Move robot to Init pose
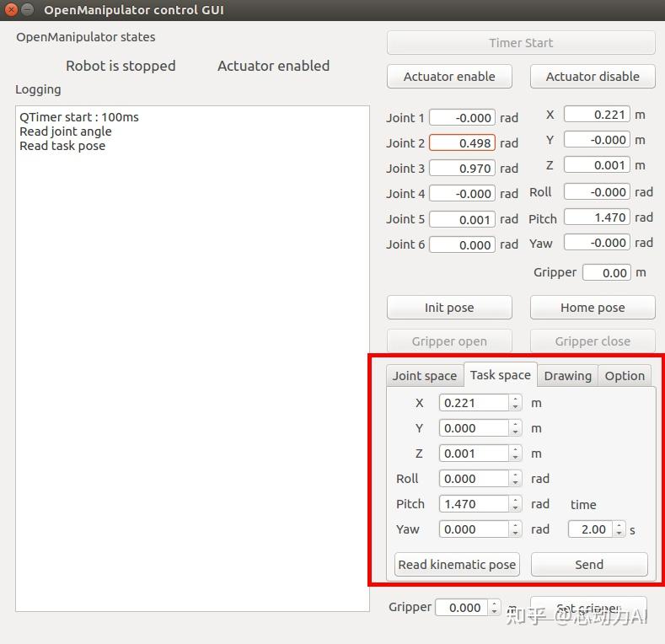Viewport: 665px width, 644px height. point(449,308)
